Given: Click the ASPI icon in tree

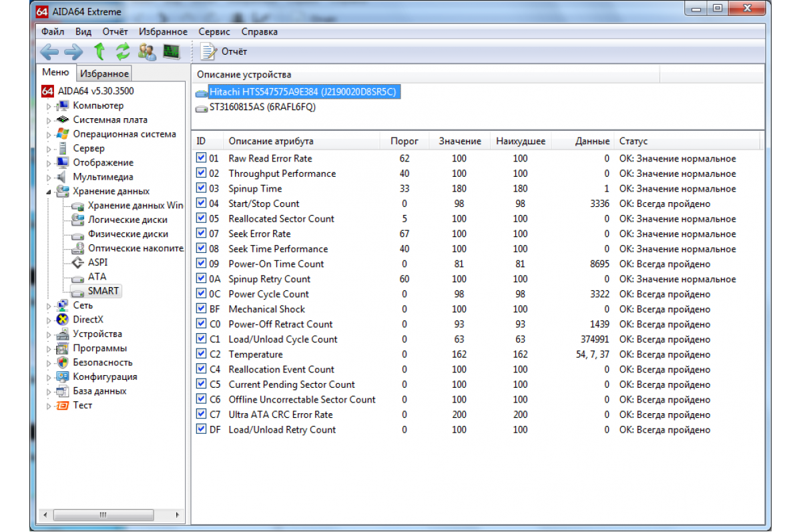Looking at the screenshot, I should [78, 262].
